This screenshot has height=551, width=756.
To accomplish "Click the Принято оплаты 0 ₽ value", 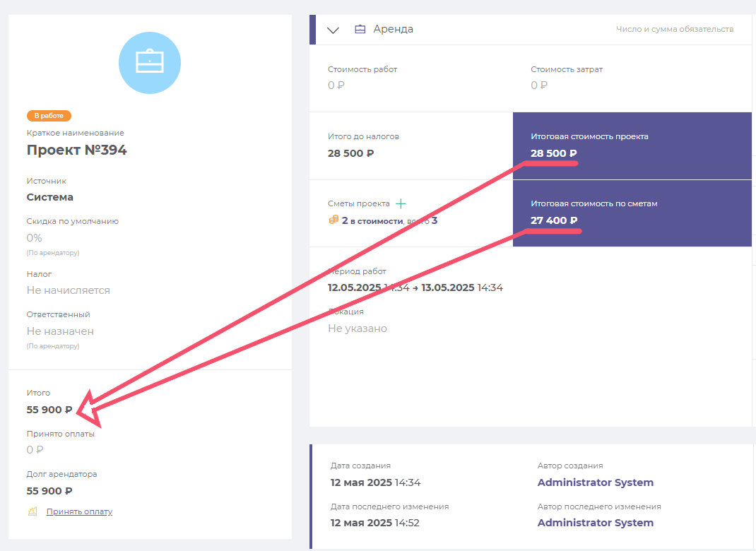I will pyautogui.click(x=35, y=450).
